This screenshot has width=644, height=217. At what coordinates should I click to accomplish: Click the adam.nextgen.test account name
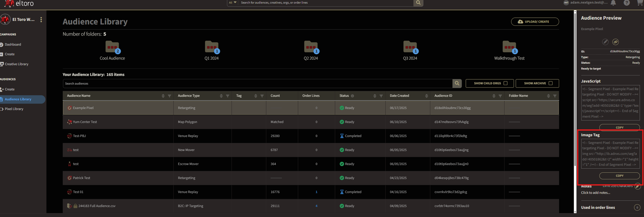pos(589,3)
